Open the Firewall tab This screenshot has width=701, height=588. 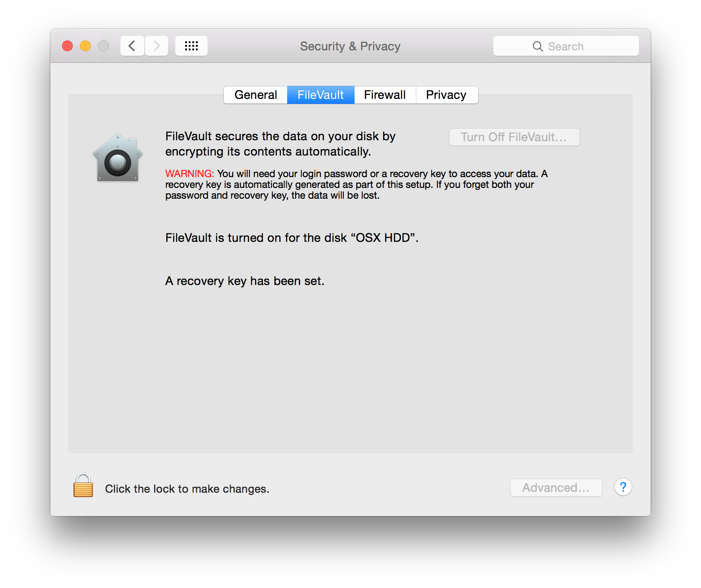tap(385, 95)
